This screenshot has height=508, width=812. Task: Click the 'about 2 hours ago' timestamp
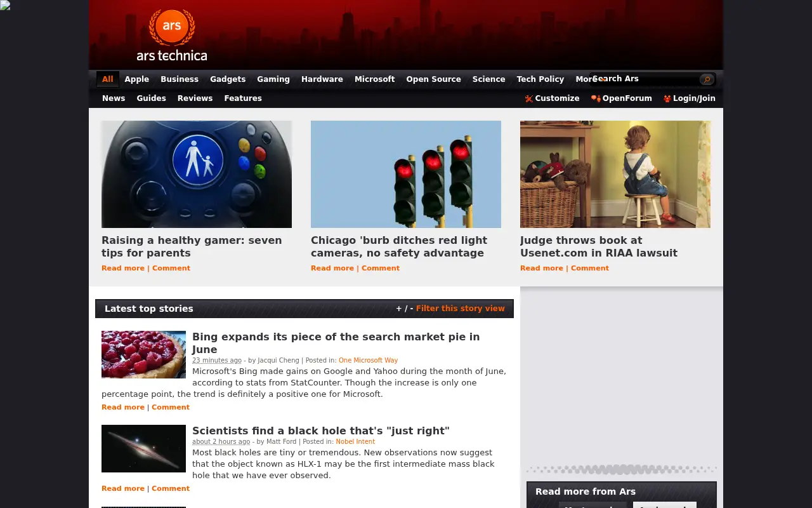click(x=221, y=441)
